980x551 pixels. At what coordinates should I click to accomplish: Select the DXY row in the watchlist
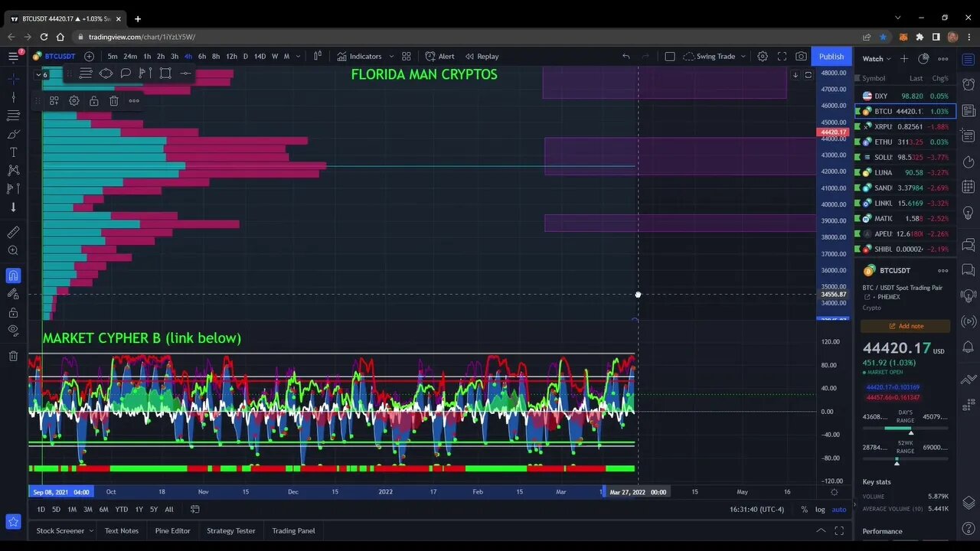[903, 96]
